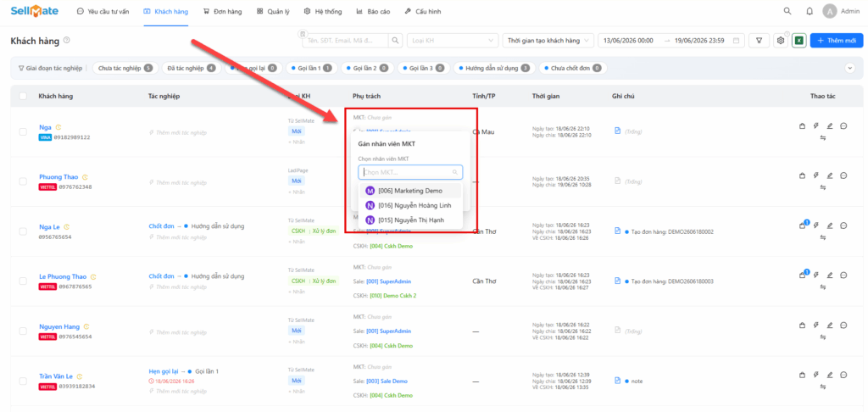Open the Cấu hình menu
This screenshot has width=868, height=412.
coord(423,11)
